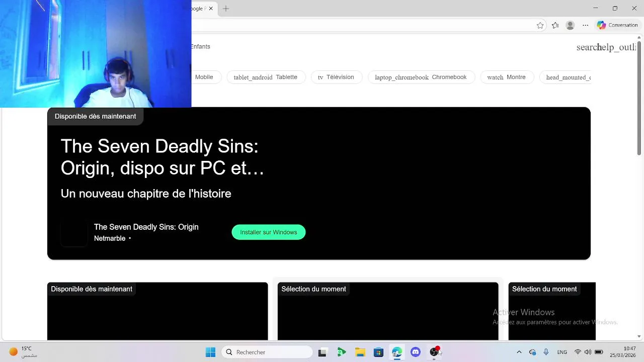
Task: Click the game icon thumbnail beside Netmarble
Action: point(74,232)
